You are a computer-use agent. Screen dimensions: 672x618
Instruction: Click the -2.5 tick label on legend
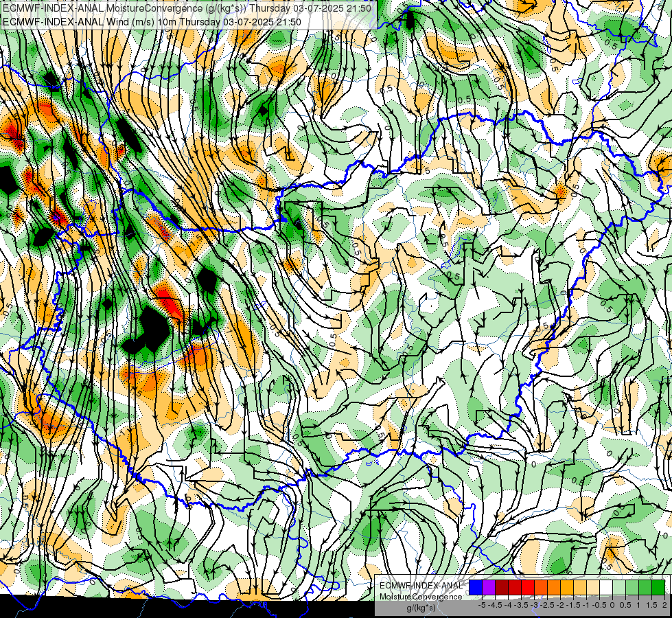click(x=547, y=605)
